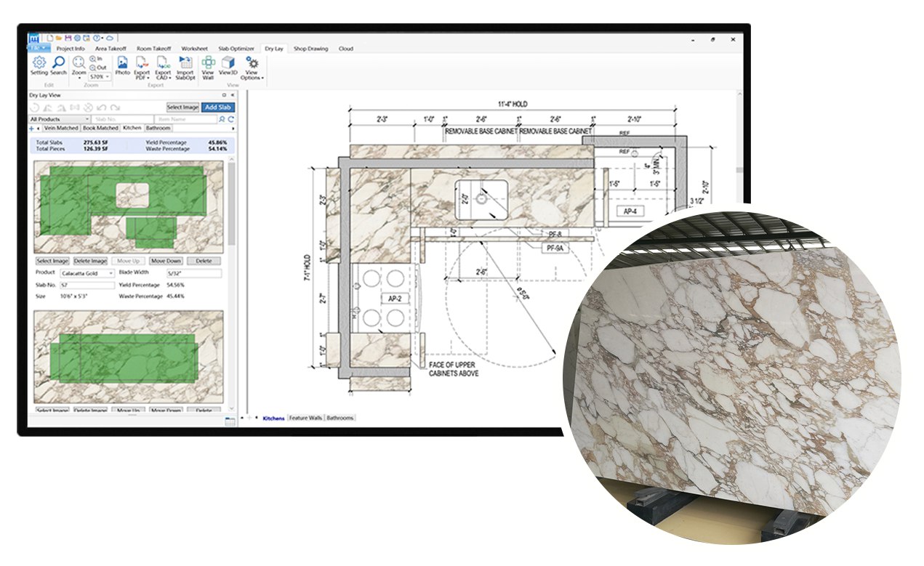This screenshot has width=924, height=566.
Task: Click Delete button under first slab
Action: (x=204, y=261)
